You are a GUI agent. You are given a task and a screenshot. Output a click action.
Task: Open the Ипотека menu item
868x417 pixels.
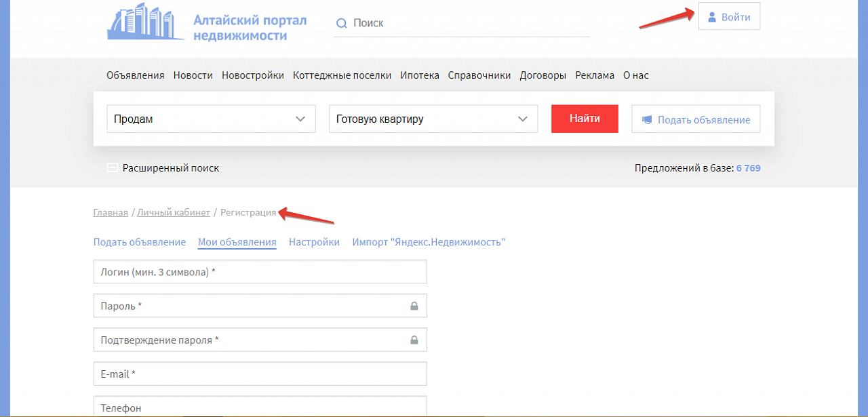(x=420, y=75)
